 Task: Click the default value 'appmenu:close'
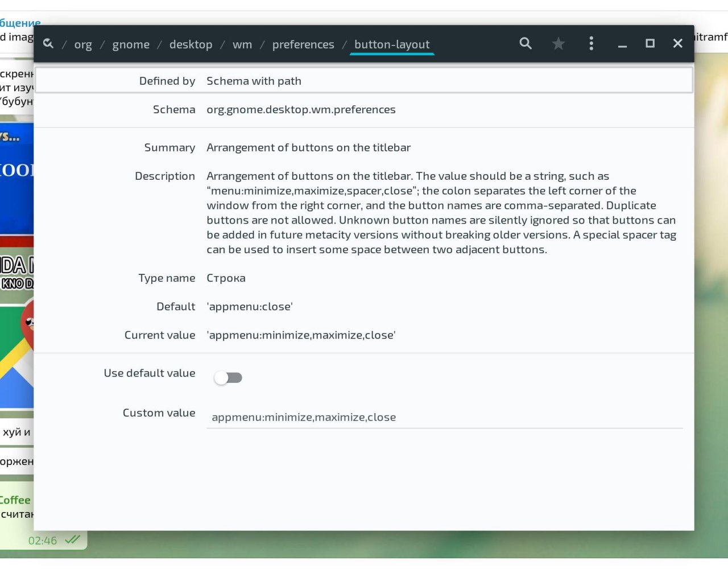pyautogui.click(x=250, y=307)
